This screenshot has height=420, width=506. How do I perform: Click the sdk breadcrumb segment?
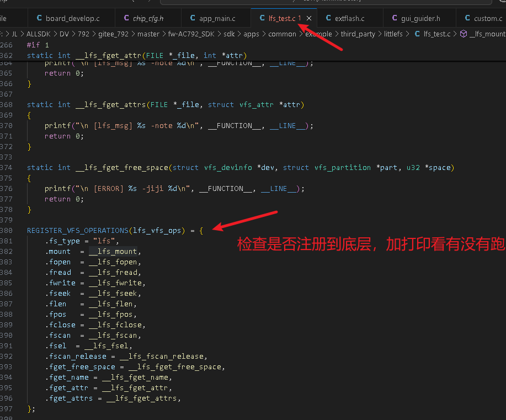229,34
